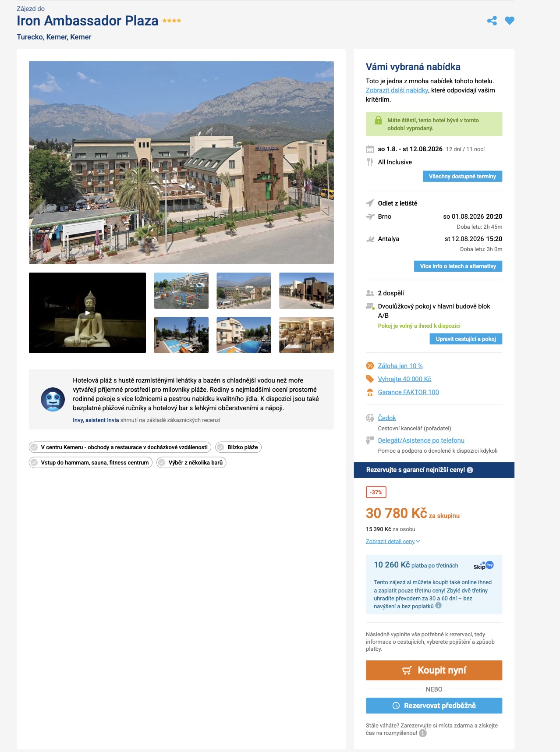Open the playground photo thumbnail

(x=181, y=291)
